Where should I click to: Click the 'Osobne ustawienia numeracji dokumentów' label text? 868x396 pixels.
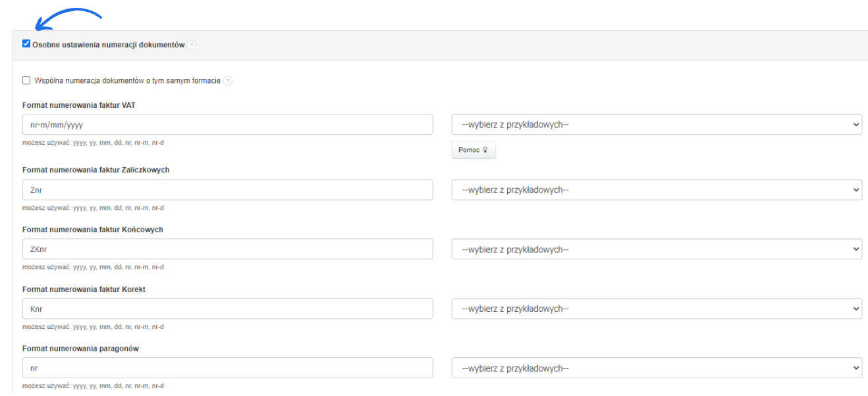pyautogui.click(x=108, y=45)
